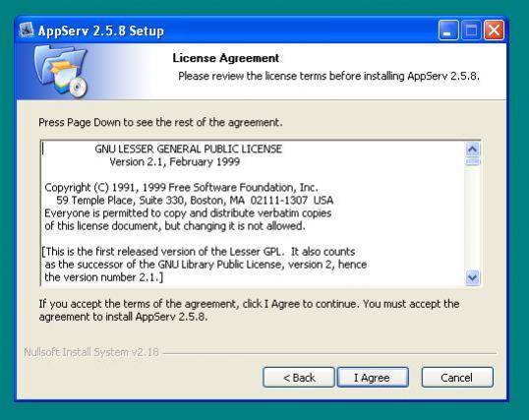
Task: Click the folder and CD installer graphic
Action: [61, 71]
